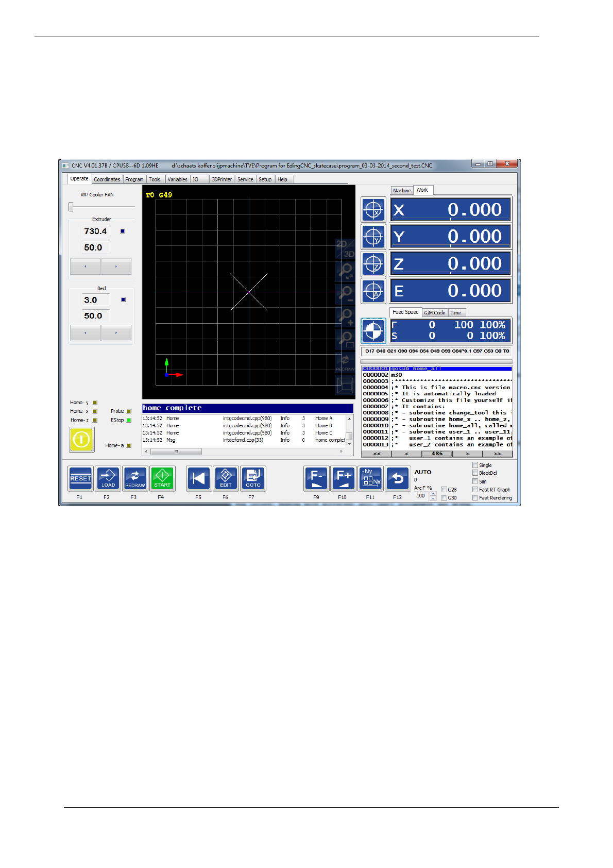The image size is (613, 868).
Task: Click the F12 back arrow icon
Action: click(x=398, y=478)
